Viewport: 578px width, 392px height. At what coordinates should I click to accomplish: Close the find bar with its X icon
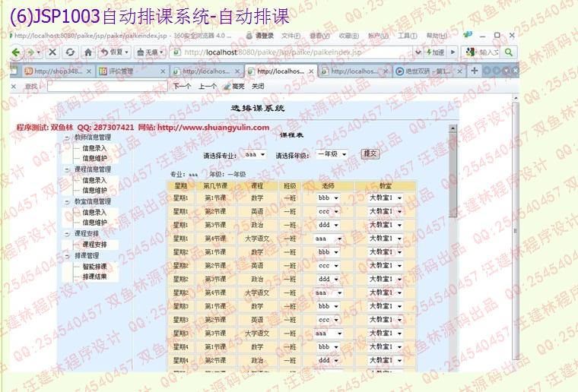14,86
